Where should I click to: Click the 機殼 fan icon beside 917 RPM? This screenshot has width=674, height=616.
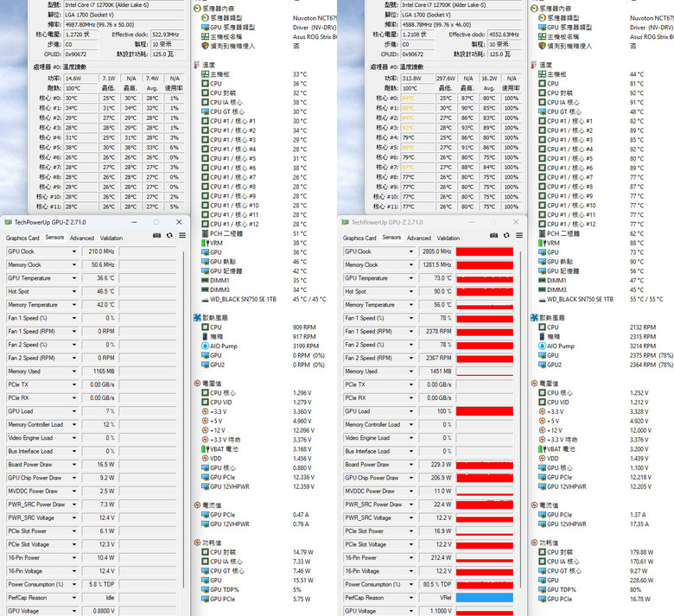[x=206, y=337]
